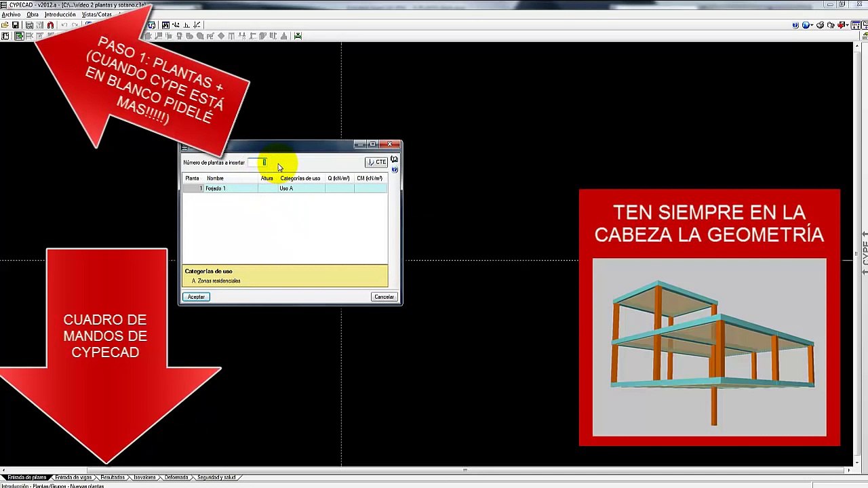Click the CTE button in the dialog
The width and height of the screenshot is (868, 488).
[376, 162]
